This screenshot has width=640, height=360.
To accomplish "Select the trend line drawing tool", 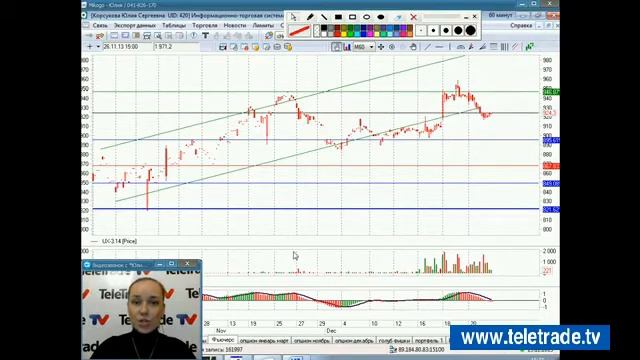I will click(427, 47).
